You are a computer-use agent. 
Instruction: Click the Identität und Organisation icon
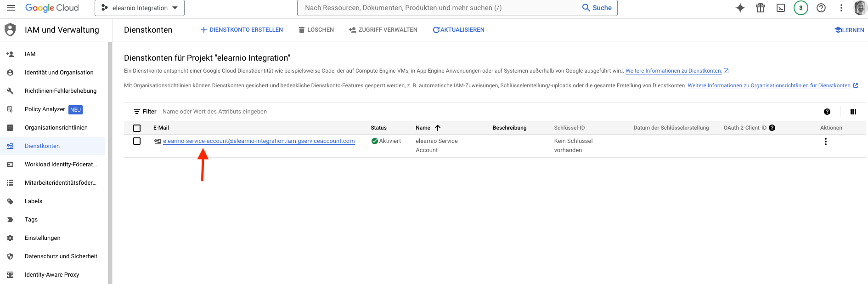pyautogui.click(x=10, y=73)
